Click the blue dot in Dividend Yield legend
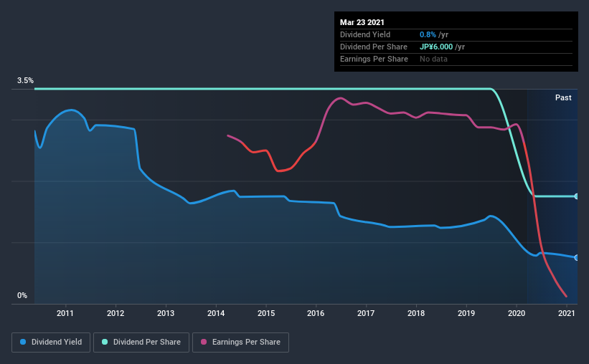Viewport: 589px width, 364px height. [23, 342]
